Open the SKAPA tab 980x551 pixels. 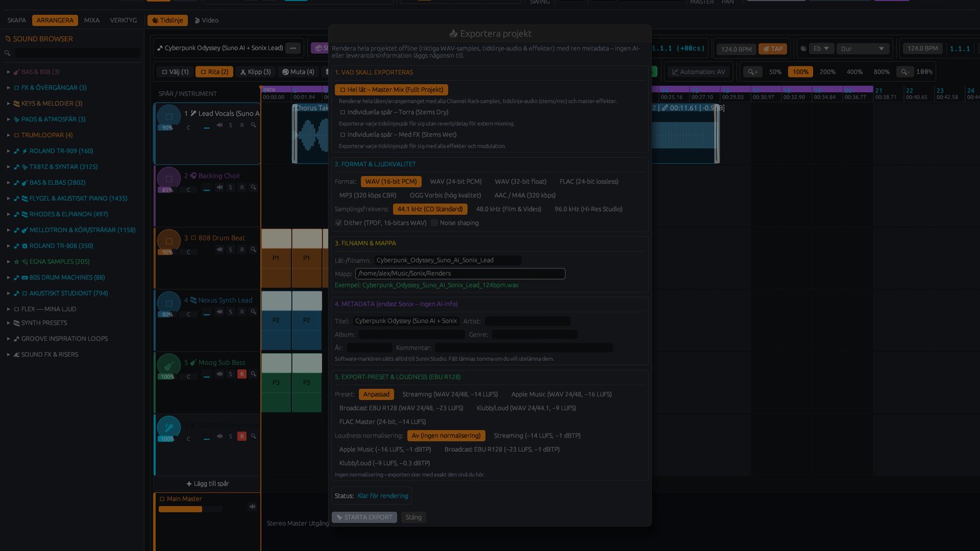[17, 20]
